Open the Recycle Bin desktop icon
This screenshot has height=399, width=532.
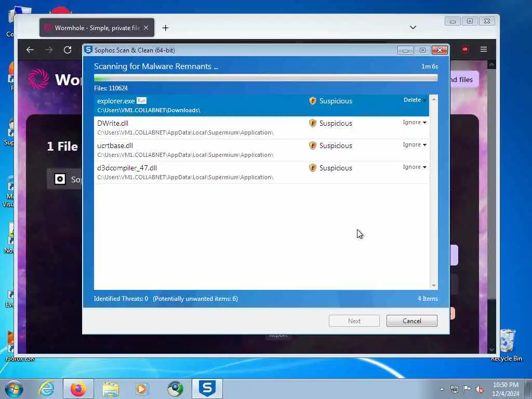(507, 345)
